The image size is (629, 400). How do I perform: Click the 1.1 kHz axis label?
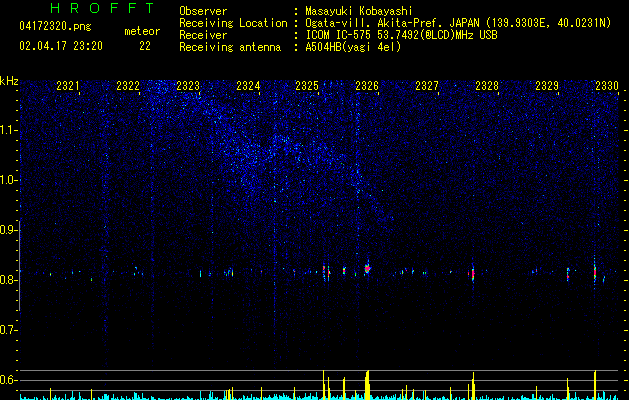[x=8, y=130]
